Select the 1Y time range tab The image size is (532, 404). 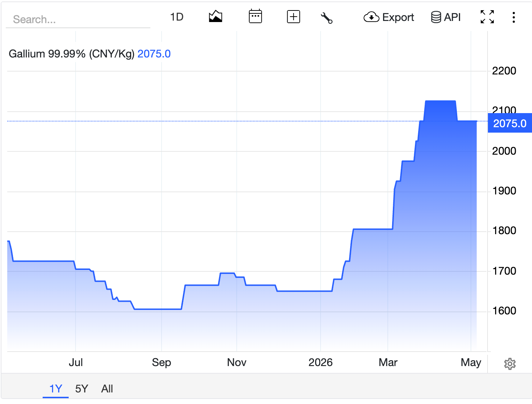[56, 389]
